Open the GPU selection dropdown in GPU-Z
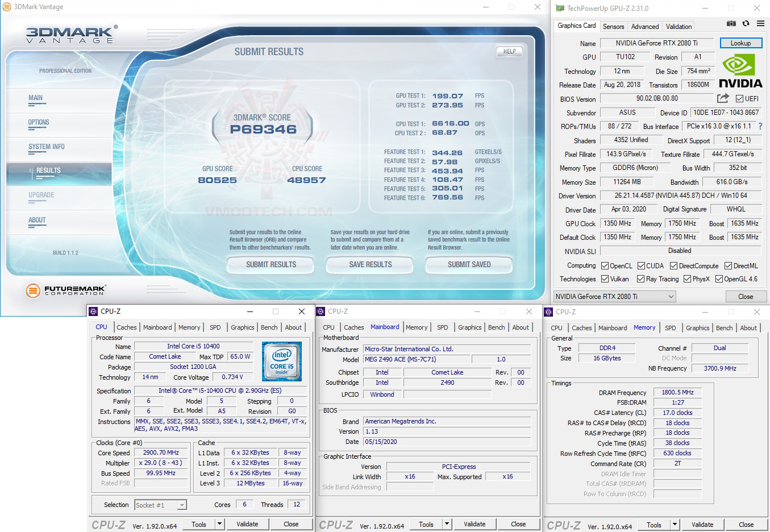This screenshot has height=532, width=770. pyautogui.click(x=615, y=296)
